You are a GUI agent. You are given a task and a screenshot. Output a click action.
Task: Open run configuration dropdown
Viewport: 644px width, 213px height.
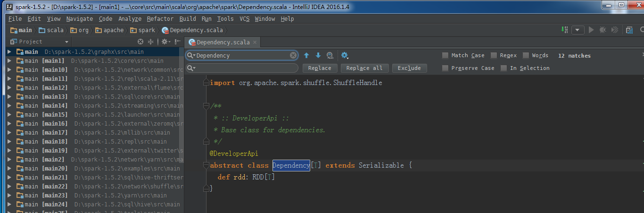[578, 30]
